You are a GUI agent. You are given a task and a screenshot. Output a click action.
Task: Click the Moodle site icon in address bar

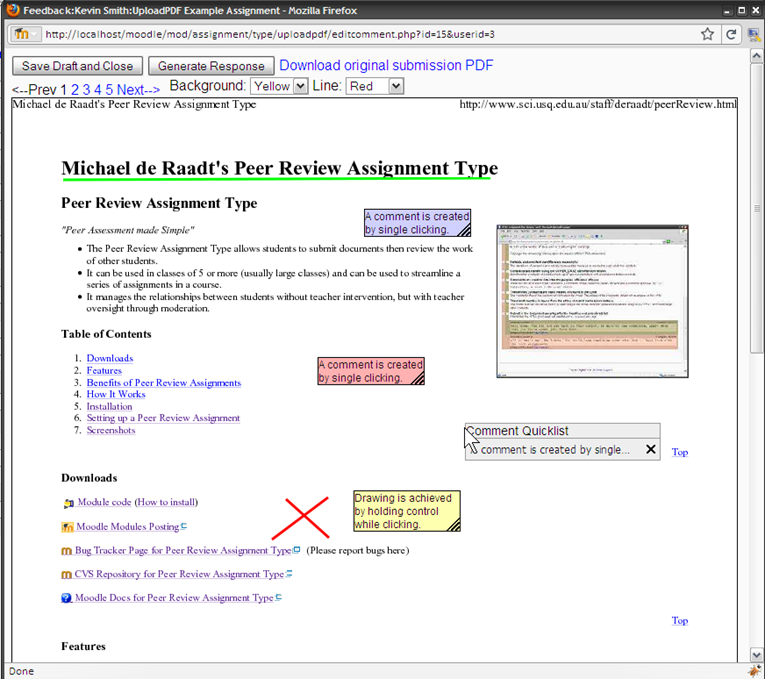pos(23,34)
